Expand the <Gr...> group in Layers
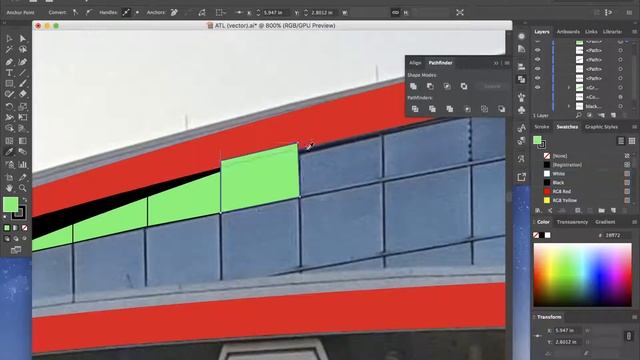The image size is (640, 360). coord(569,87)
